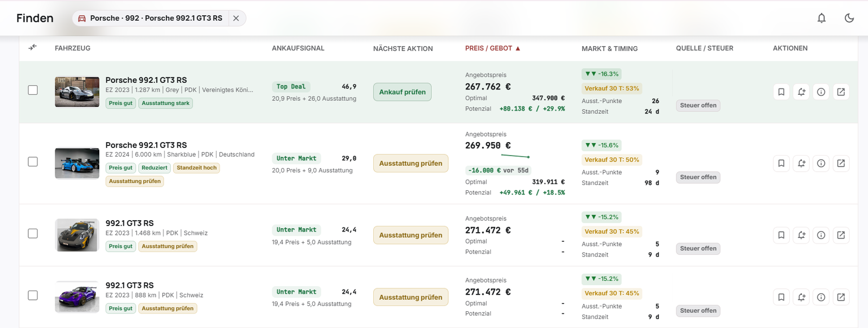Show info for the 267.762 € Porsche
Screen dimensions: 868x328
821,92
